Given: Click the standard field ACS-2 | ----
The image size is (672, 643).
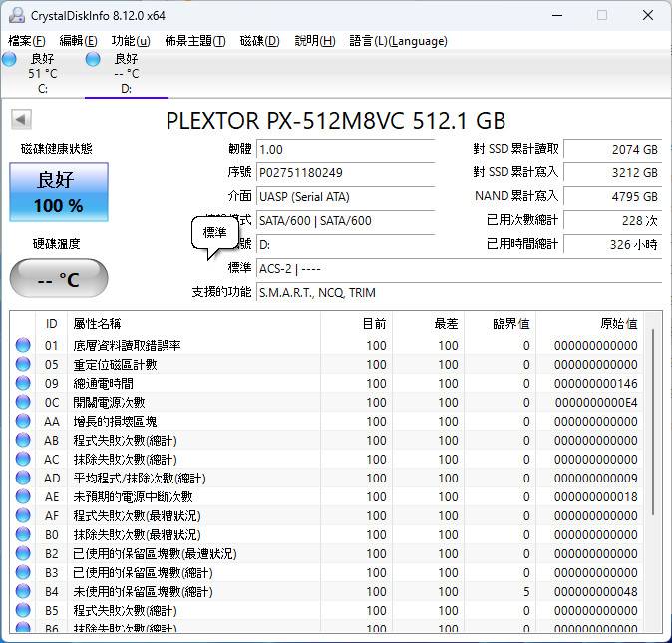Looking at the screenshot, I should tap(459, 269).
